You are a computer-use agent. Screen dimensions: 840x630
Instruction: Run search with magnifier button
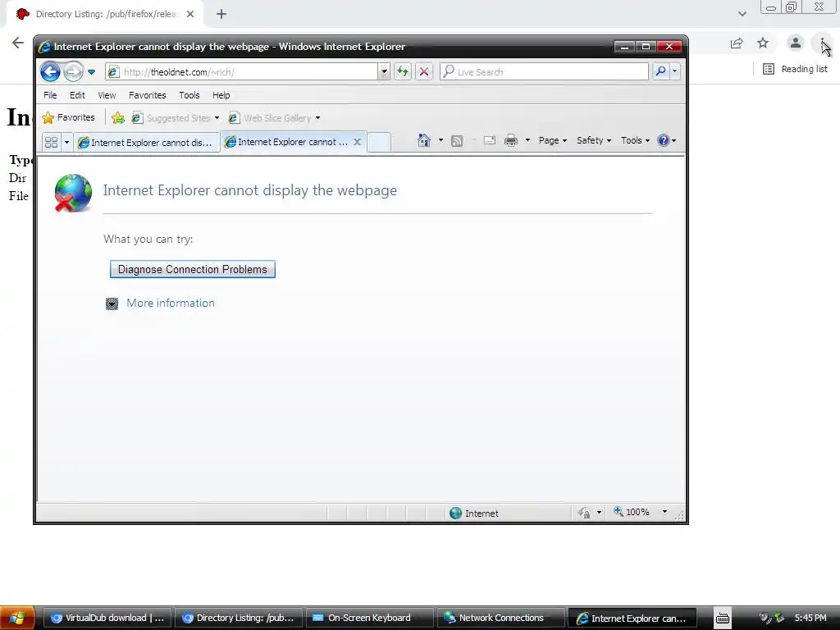pos(660,72)
